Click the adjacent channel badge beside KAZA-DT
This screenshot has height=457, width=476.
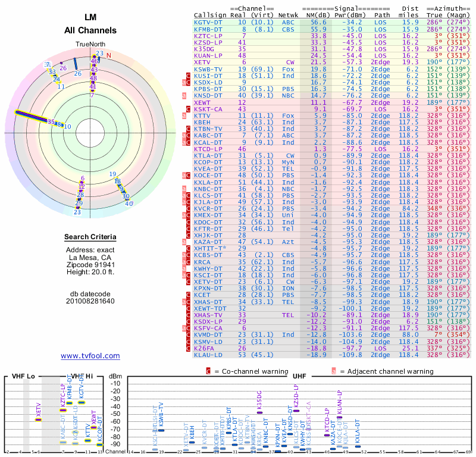point(184,242)
